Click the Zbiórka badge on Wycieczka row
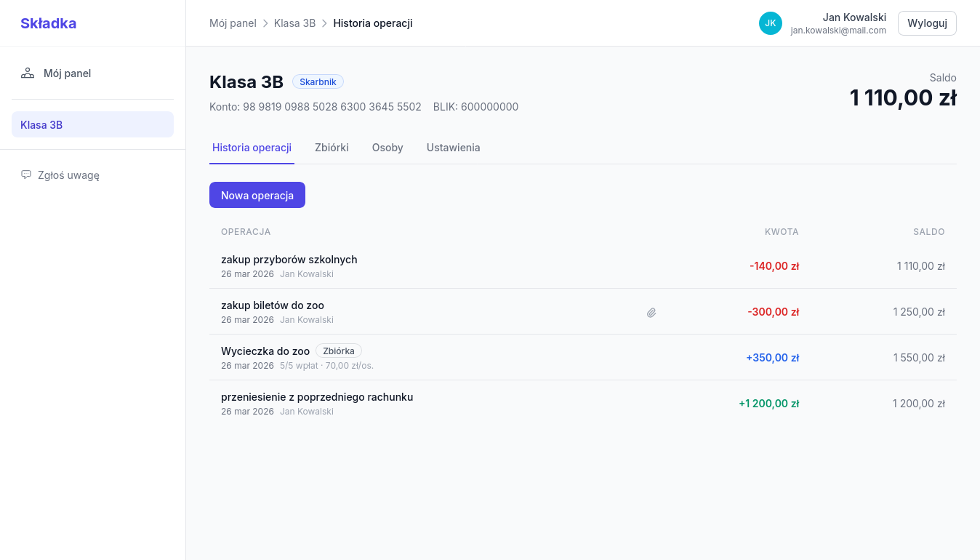 [x=338, y=351]
